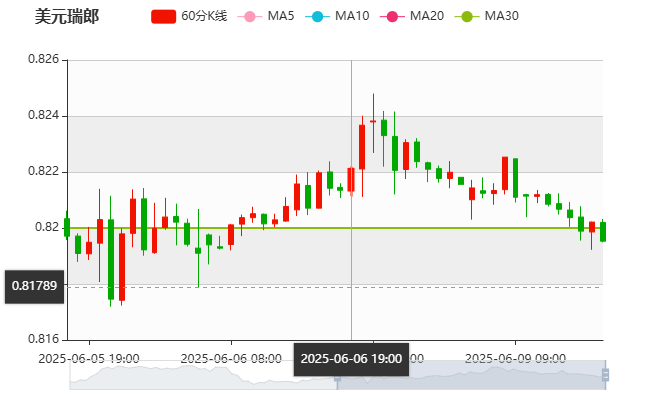Toggle the MA20 legend line
The width and height of the screenshot is (670, 400).
(x=412, y=16)
